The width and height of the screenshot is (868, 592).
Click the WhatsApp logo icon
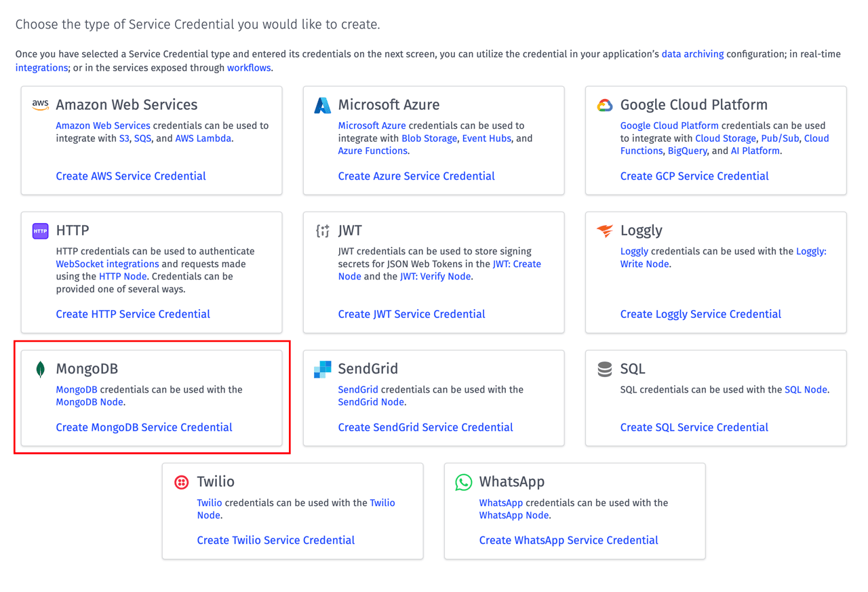pyautogui.click(x=463, y=482)
